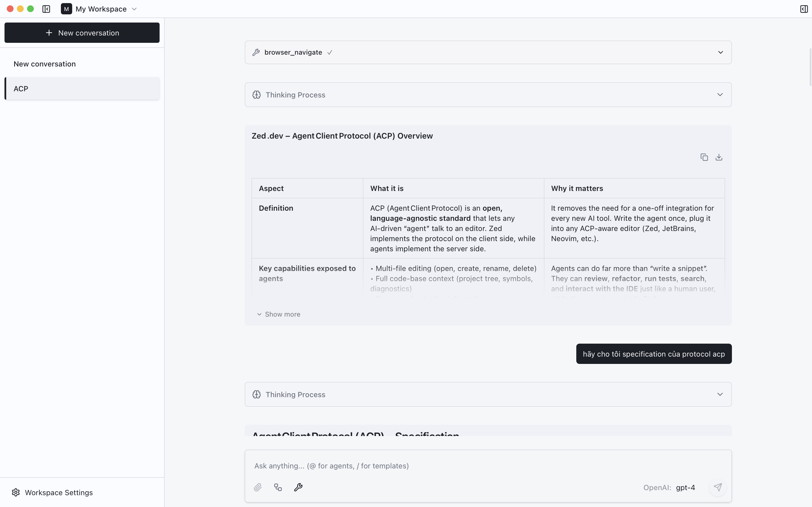Start a New conversation
Image resolution: width=812 pixels, height=507 pixels.
[x=82, y=32]
